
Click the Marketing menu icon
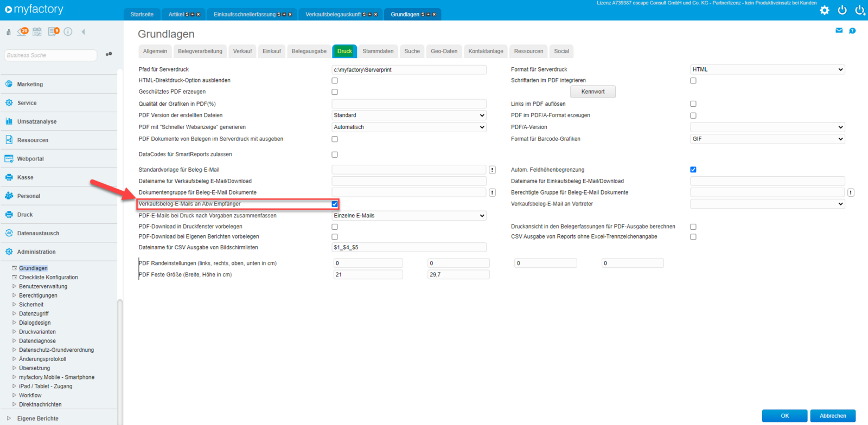[x=9, y=84]
